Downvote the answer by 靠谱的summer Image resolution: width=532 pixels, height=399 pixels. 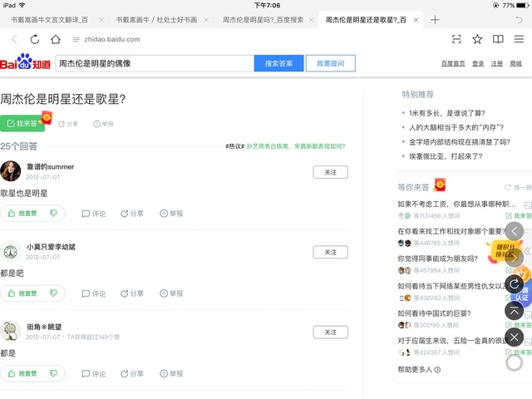54,214
